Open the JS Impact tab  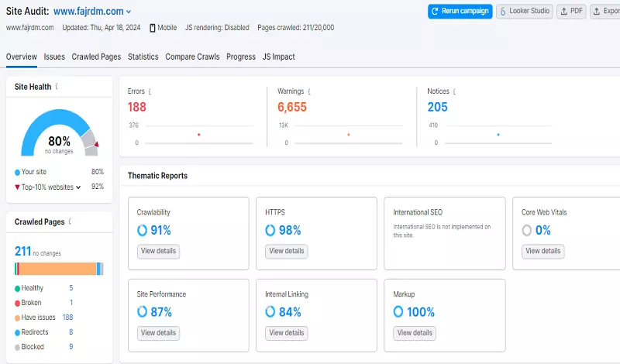278,57
